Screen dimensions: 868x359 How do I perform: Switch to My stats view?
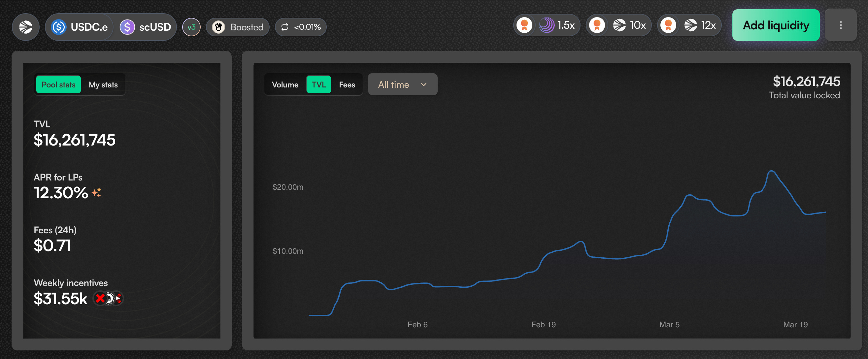pyautogui.click(x=103, y=84)
